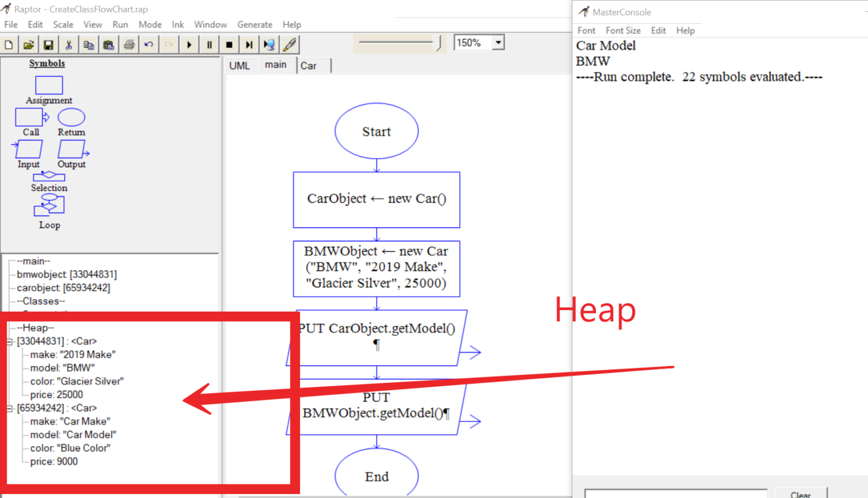Click the Stop execution icon
This screenshot has width=868, height=498.
click(x=229, y=44)
